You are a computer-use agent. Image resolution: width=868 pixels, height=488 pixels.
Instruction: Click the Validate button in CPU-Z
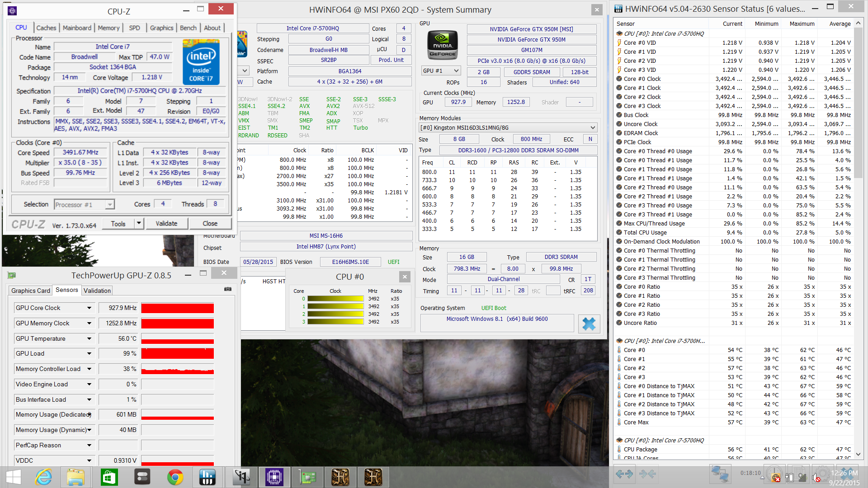166,224
